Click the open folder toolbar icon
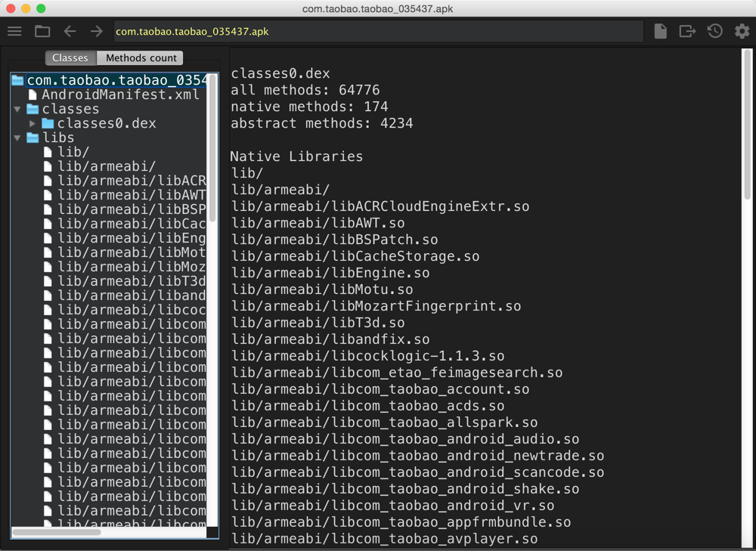The image size is (756, 551). coord(42,32)
